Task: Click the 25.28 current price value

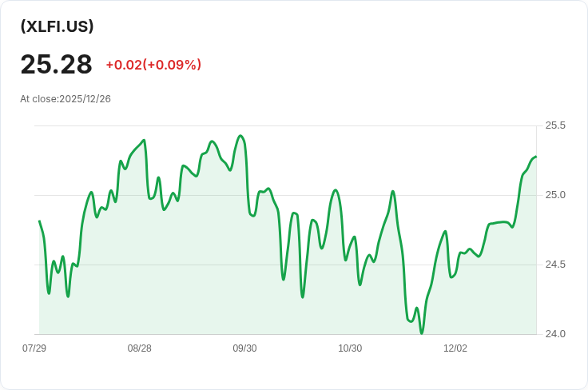Action: coord(56,65)
